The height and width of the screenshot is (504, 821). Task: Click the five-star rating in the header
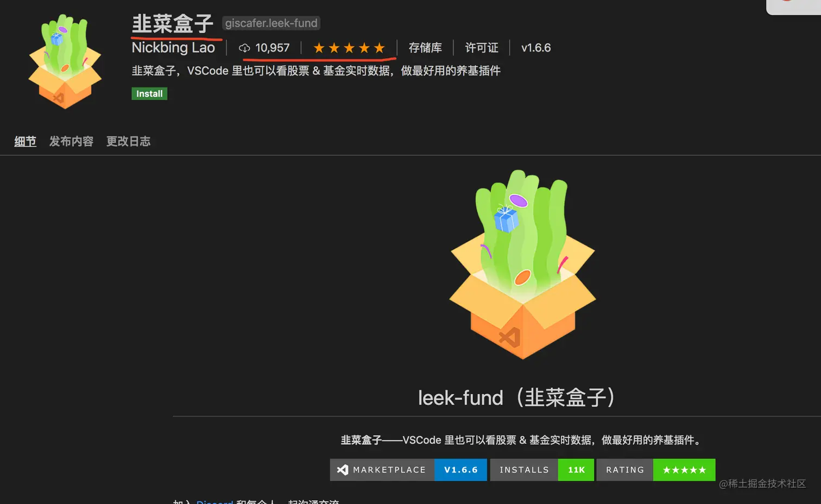pos(349,48)
